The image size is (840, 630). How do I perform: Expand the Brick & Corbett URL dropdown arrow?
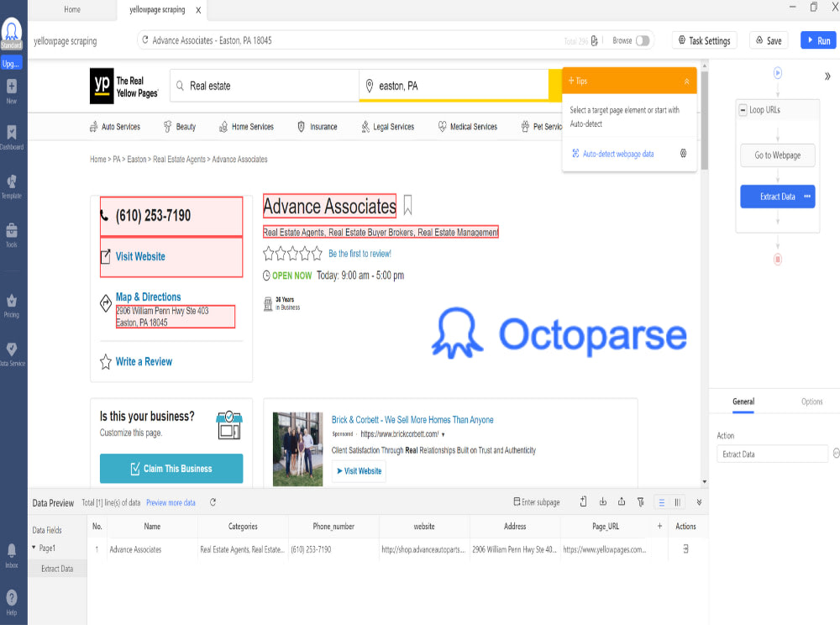point(443,434)
